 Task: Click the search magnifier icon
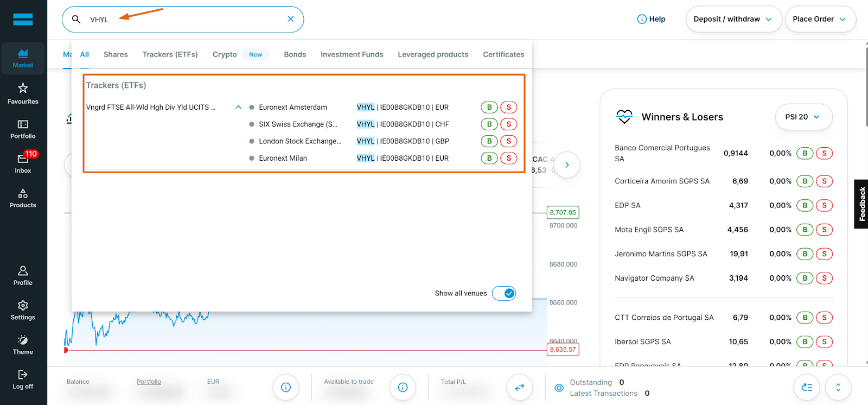(x=76, y=20)
